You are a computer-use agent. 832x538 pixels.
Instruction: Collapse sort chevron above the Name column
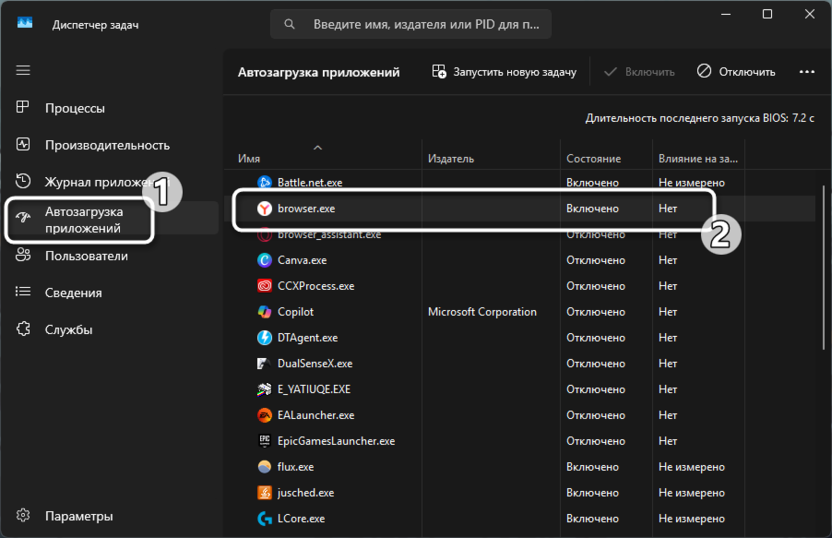point(318,148)
